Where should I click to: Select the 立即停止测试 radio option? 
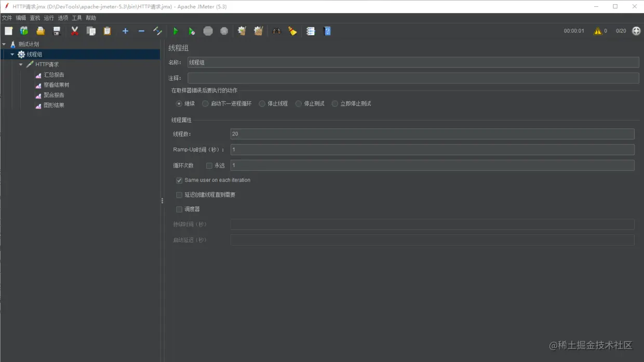334,104
